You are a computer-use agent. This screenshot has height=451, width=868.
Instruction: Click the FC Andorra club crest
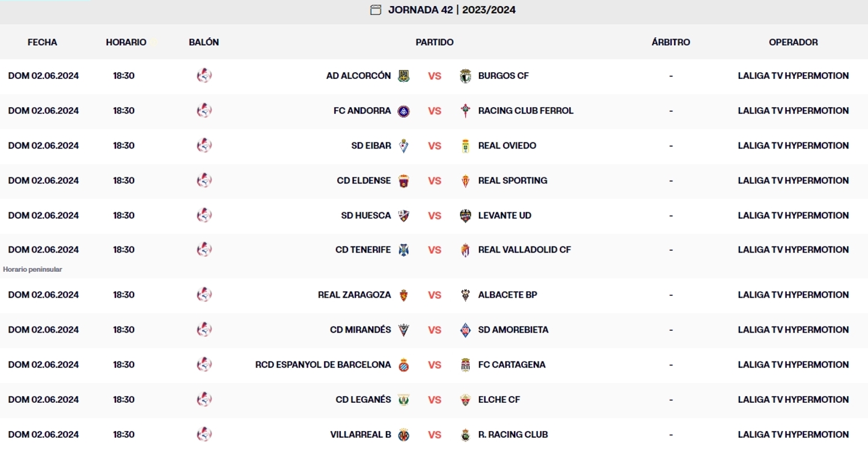coord(405,111)
